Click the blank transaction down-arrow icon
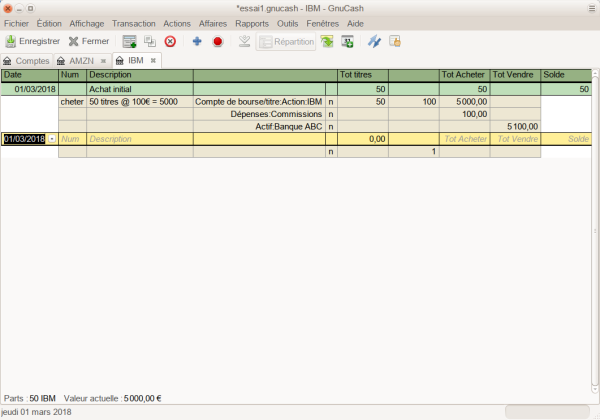 [244, 41]
